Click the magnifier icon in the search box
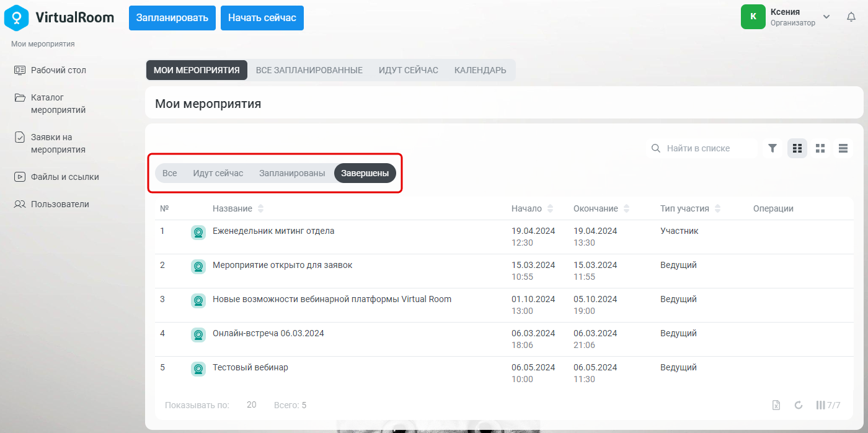This screenshot has height=433, width=868. click(x=655, y=148)
